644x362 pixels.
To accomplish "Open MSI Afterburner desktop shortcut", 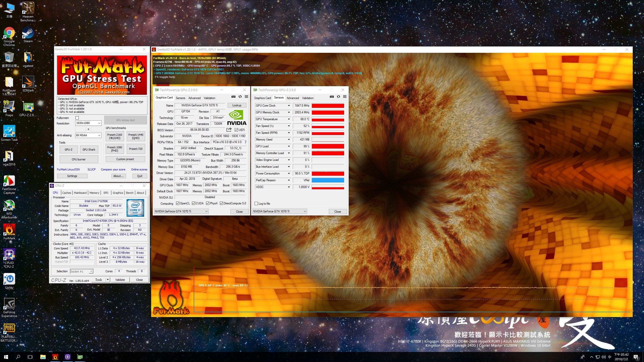I will (x=9, y=209).
